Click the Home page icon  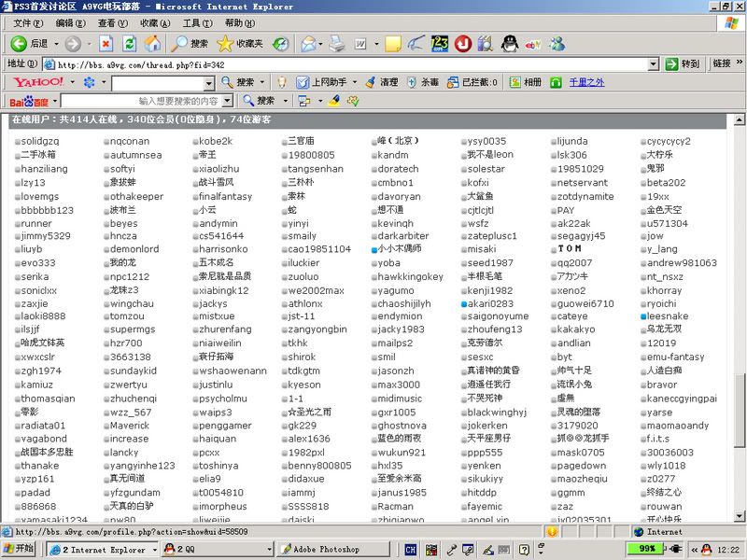click(151, 44)
